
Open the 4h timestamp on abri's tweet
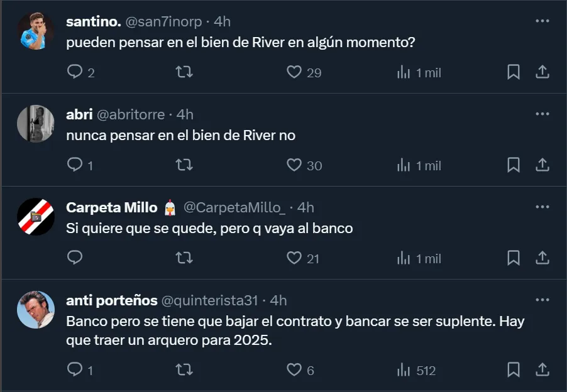185,114
